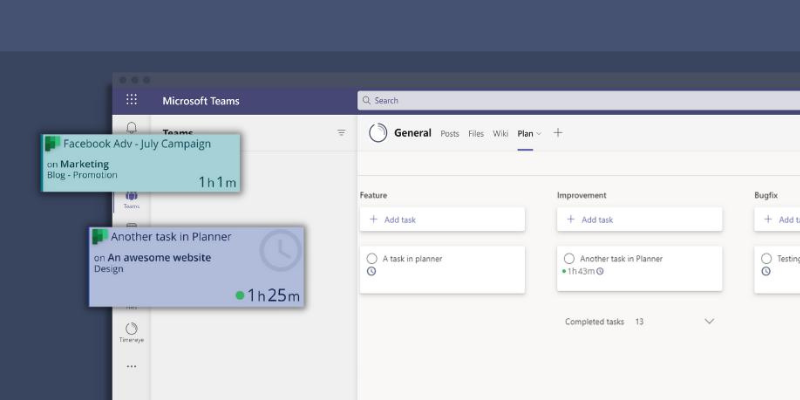Click the General channel Timeneye logo
Viewport: 800px width, 400px height.
(x=378, y=133)
